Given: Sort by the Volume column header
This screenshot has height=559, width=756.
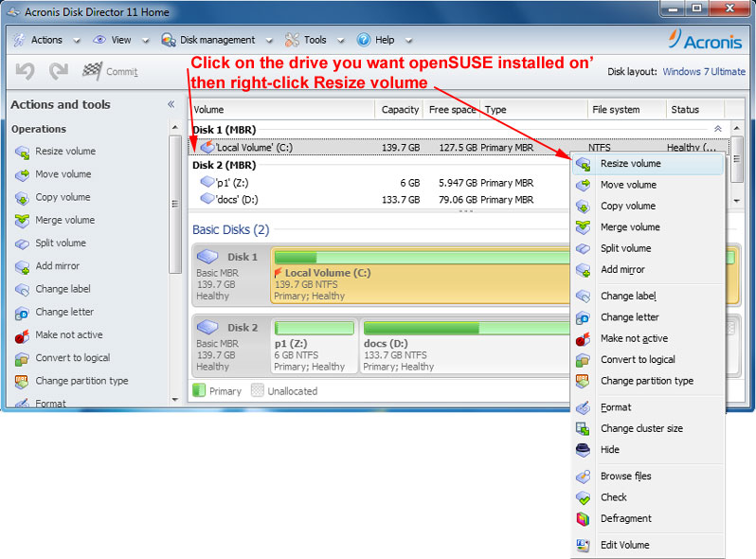Looking at the screenshot, I should pyautogui.click(x=281, y=110).
